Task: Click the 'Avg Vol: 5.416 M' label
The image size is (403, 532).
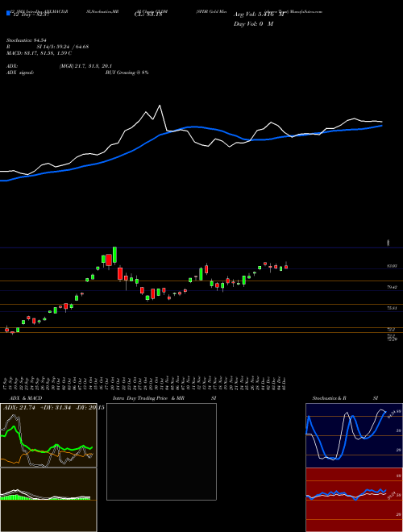Action: (x=259, y=15)
